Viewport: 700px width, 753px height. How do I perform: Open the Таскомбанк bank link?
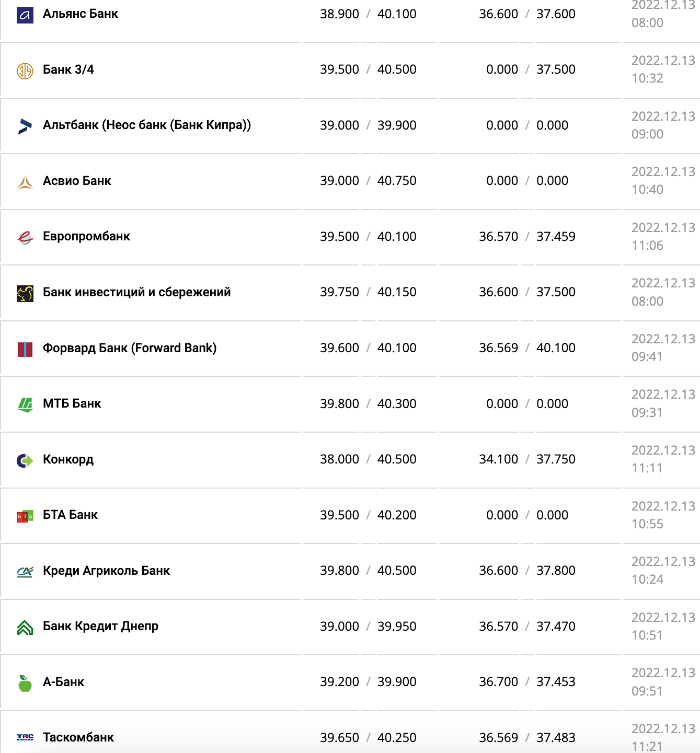click(78, 737)
